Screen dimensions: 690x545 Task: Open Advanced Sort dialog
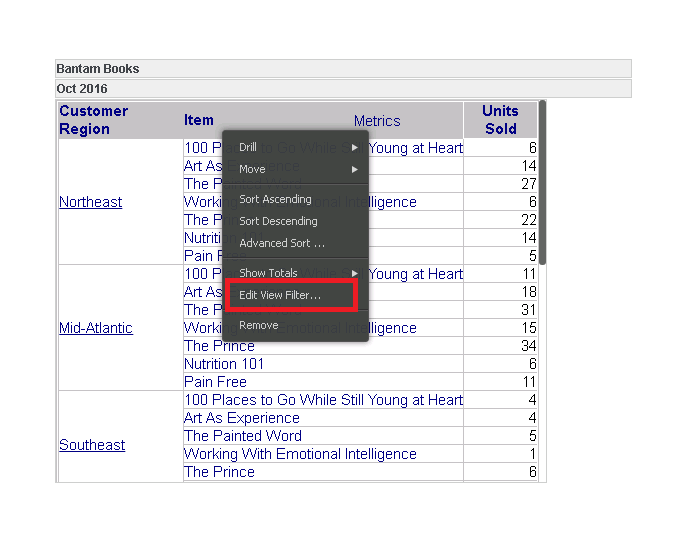coord(295,243)
